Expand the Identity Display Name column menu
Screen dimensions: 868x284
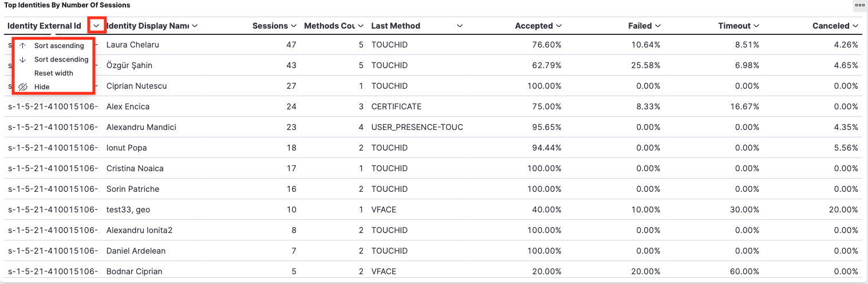tap(195, 26)
